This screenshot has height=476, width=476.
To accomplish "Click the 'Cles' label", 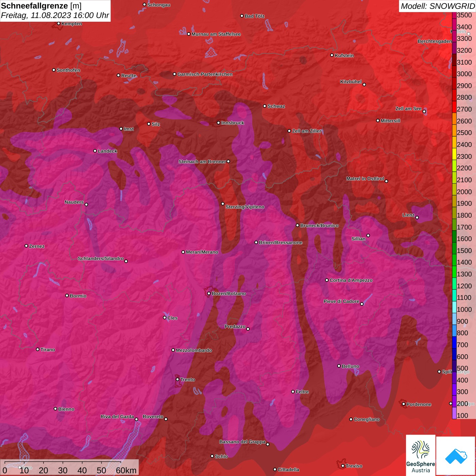I will (x=172, y=318).
